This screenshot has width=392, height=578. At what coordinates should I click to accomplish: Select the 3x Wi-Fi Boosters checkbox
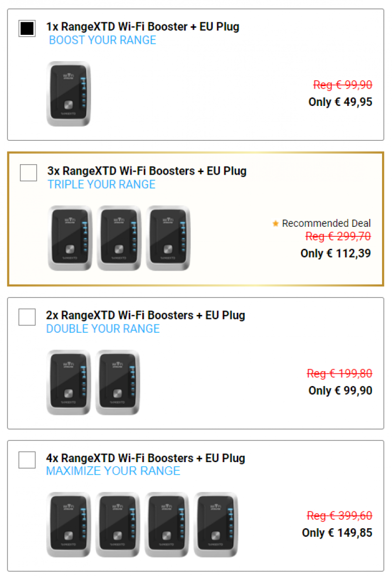[x=28, y=173]
